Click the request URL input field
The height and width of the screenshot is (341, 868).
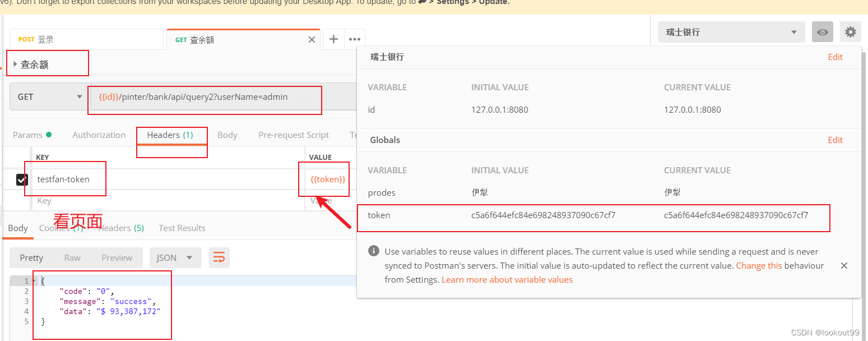tap(224, 97)
